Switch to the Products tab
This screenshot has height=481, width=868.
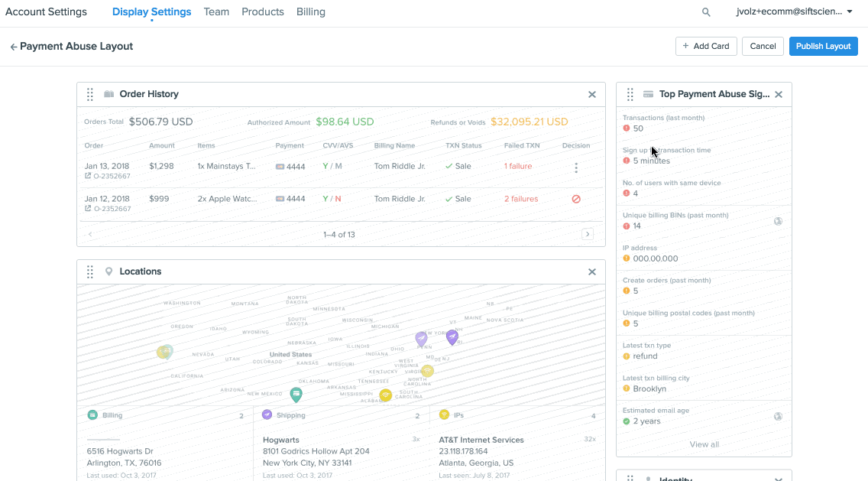coord(262,11)
